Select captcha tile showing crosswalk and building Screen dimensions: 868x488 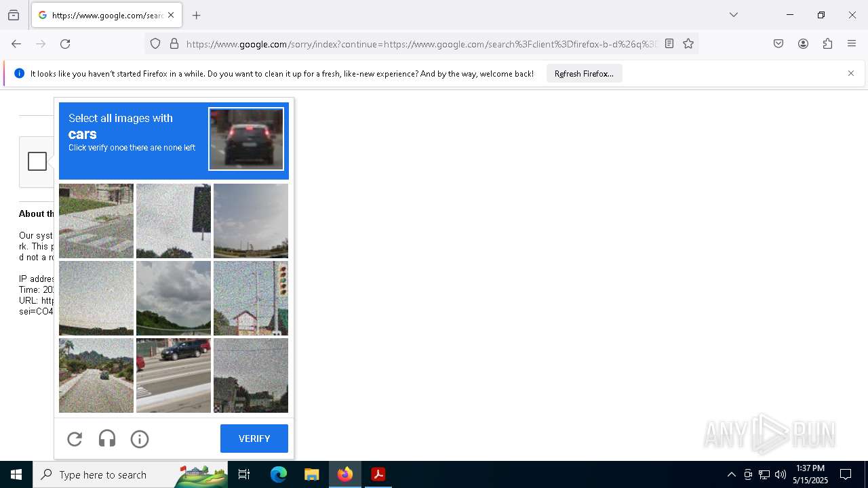(96, 221)
